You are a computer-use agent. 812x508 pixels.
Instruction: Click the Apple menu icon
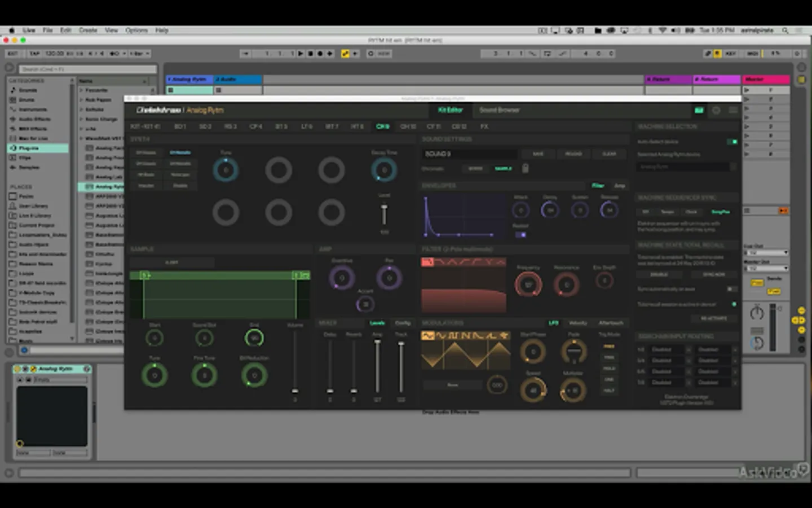coord(12,30)
